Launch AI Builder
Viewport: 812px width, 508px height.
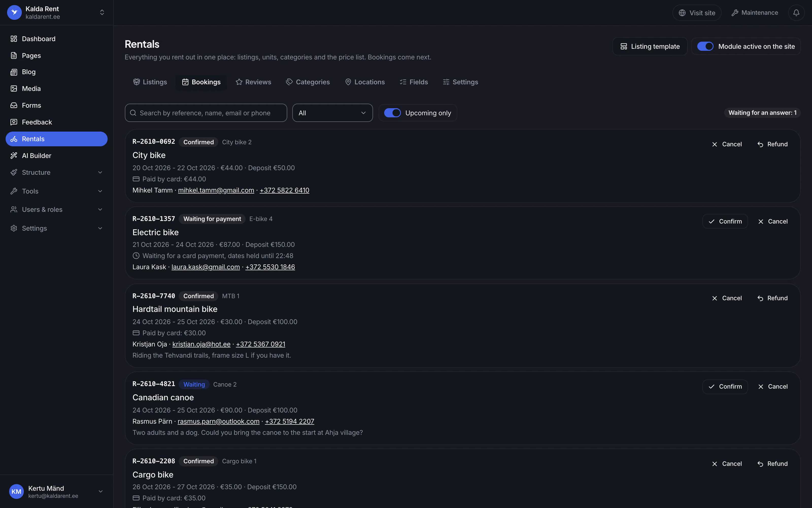56,155
